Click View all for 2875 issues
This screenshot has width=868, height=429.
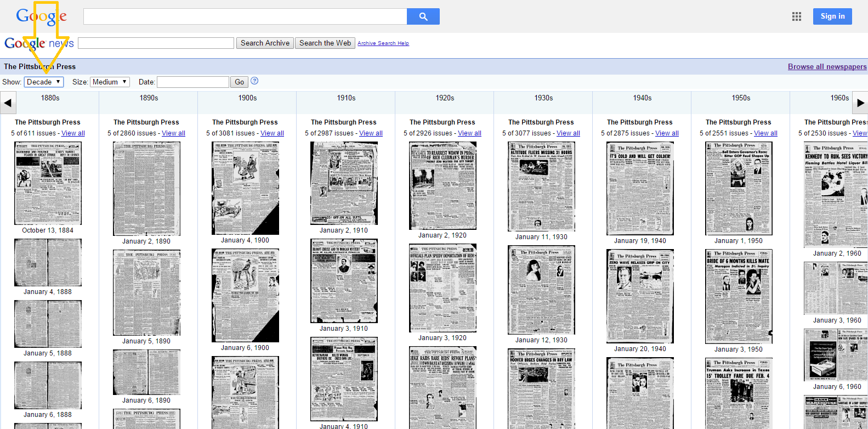(x=667, y=133)
